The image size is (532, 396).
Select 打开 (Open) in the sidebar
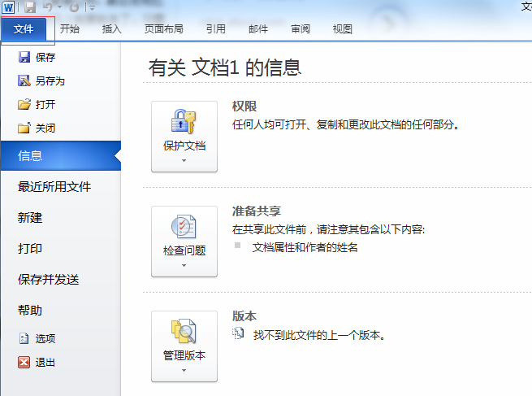pos(45,105)
